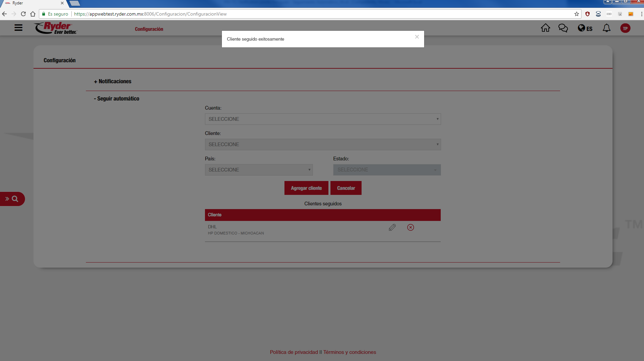Image resolution: width=644 pixels, height=361 pixels.
Task: Change language with the ES globe icon
Action: coord(585,28)
